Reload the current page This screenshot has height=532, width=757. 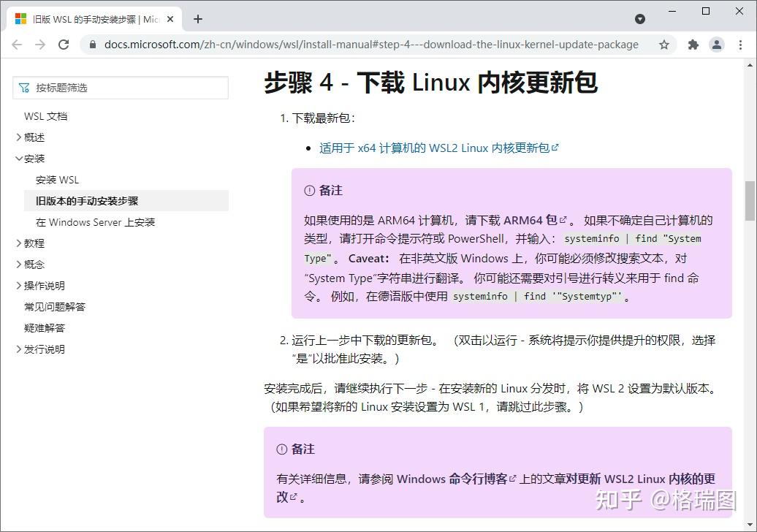tap(64, 44)
